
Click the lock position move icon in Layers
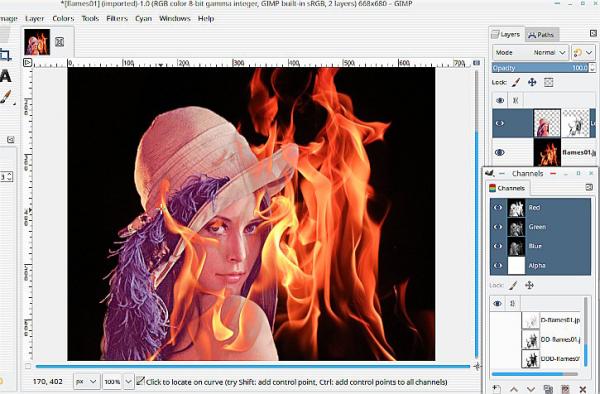(x=532, y=82)
